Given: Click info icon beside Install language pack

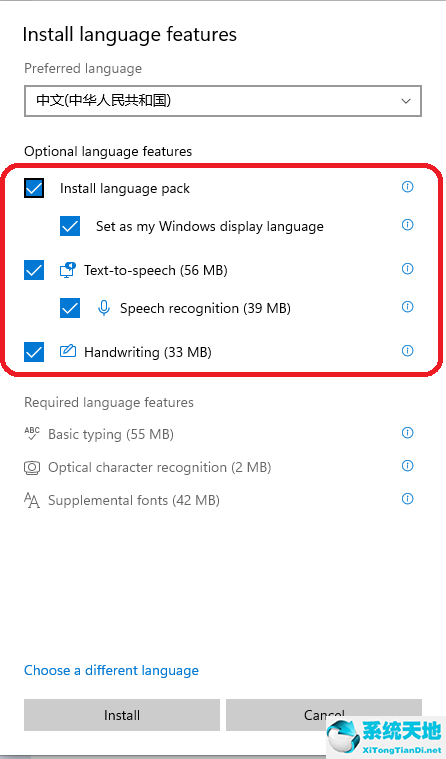Looking at the screenshot, I should [408, 187].
